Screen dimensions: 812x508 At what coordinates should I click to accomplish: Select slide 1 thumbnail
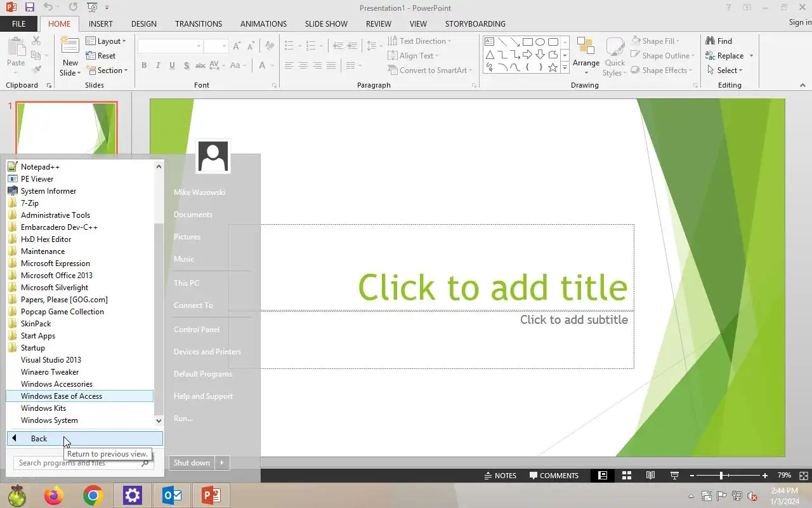(x=67, y=128)
